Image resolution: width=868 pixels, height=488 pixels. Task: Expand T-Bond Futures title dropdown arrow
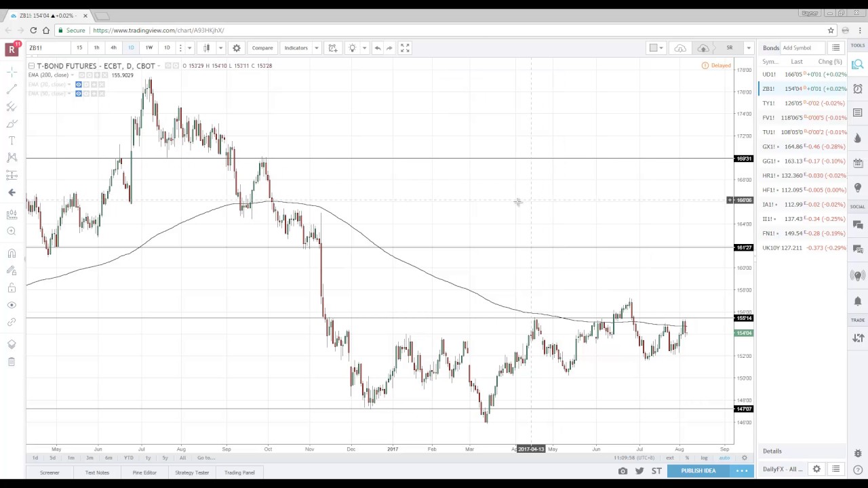[159, 66]
